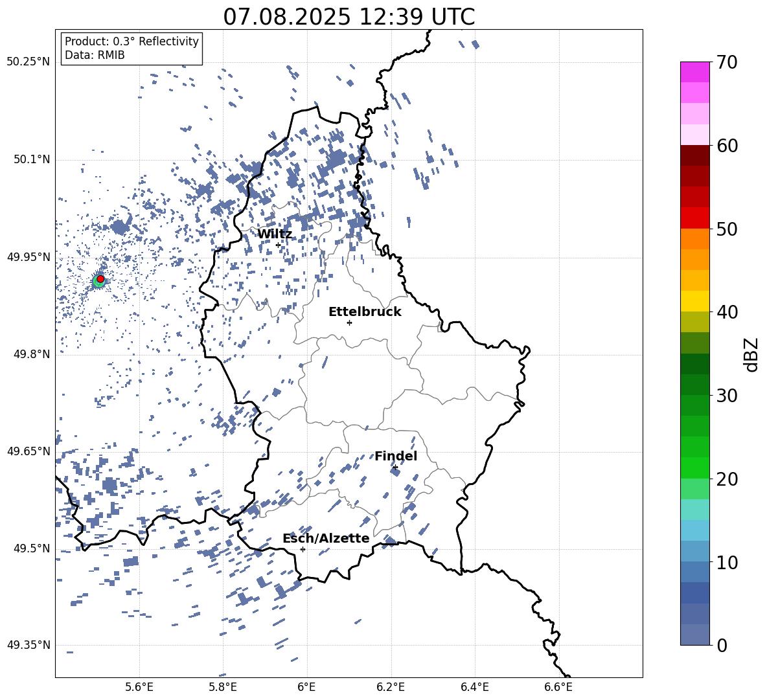
Task: Click the slate-blue swatch at colorbar bottom
Action: tap(695, 635)
